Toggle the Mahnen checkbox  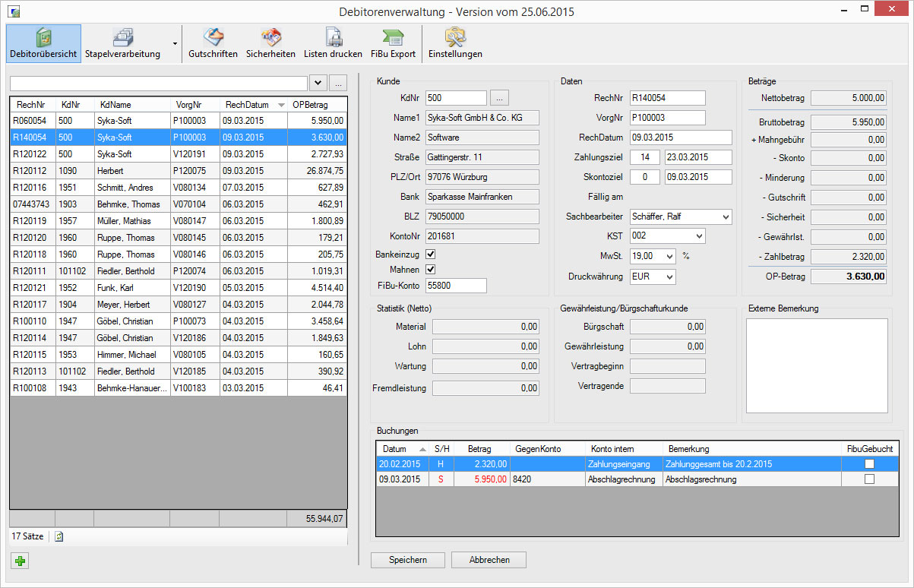tap(431, 270)
